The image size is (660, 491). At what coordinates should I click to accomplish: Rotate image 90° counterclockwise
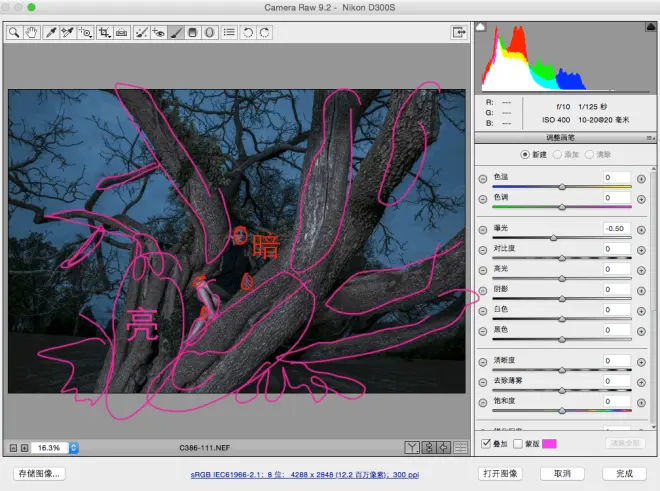248,32
